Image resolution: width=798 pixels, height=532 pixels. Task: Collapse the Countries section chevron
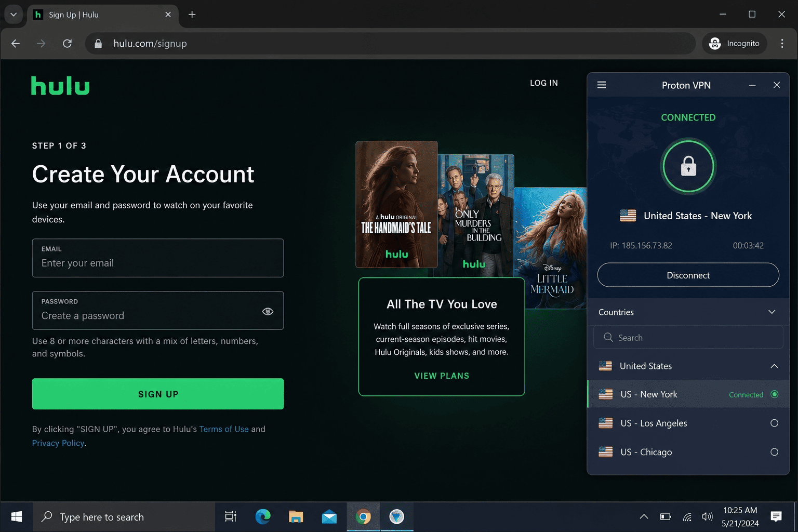point(772,312)
